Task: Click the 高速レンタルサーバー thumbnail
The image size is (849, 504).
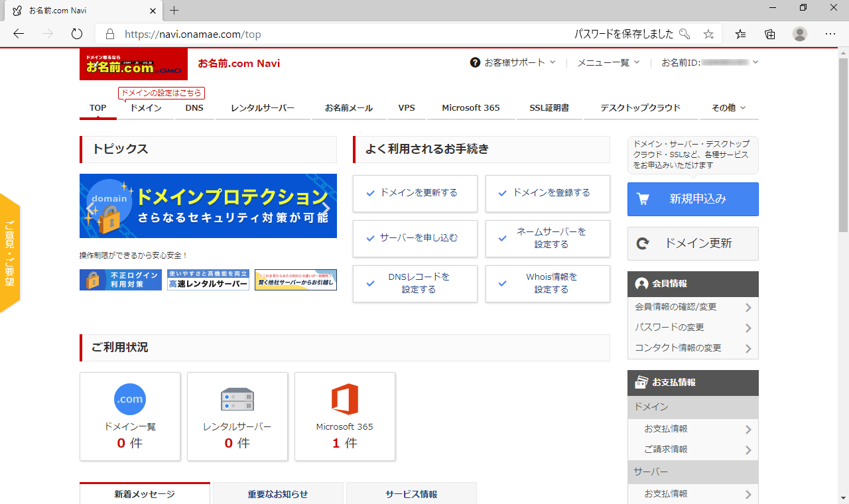Action: click(208, 280)
